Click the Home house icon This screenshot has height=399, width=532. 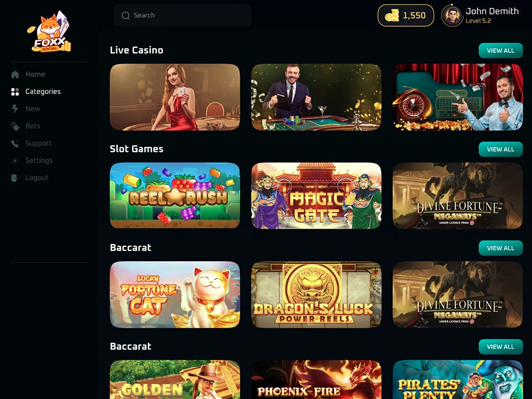[15, 74]
